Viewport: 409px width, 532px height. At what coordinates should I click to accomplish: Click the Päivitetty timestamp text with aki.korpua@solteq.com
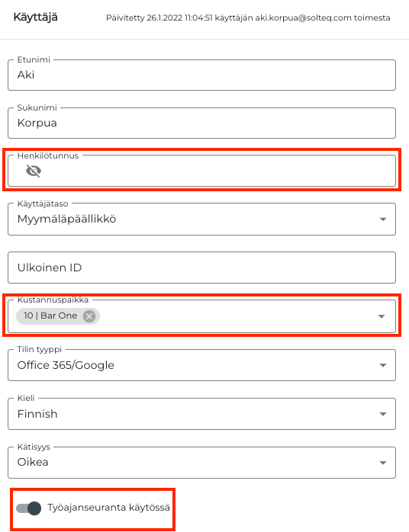coord(248,18)
